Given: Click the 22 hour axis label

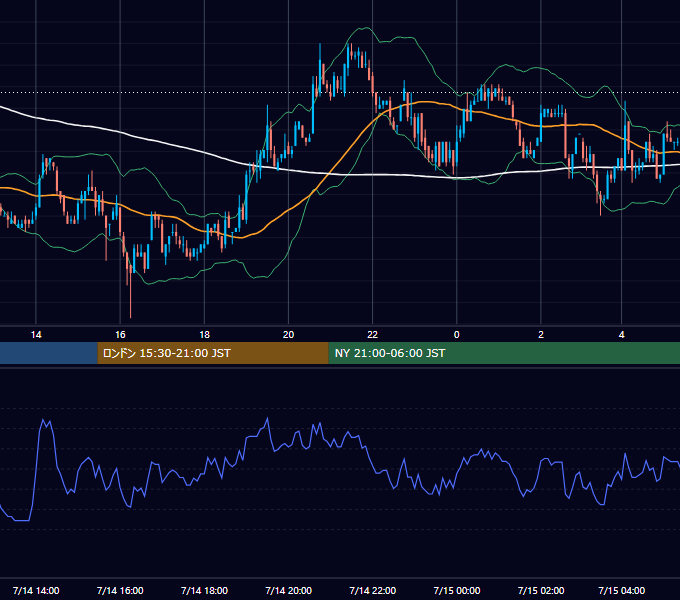Looking at the screenshot, I should point(373,335).
